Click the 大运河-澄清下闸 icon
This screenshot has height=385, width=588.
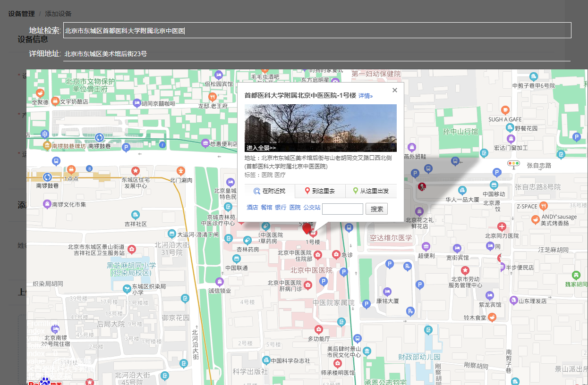point(172,234)
